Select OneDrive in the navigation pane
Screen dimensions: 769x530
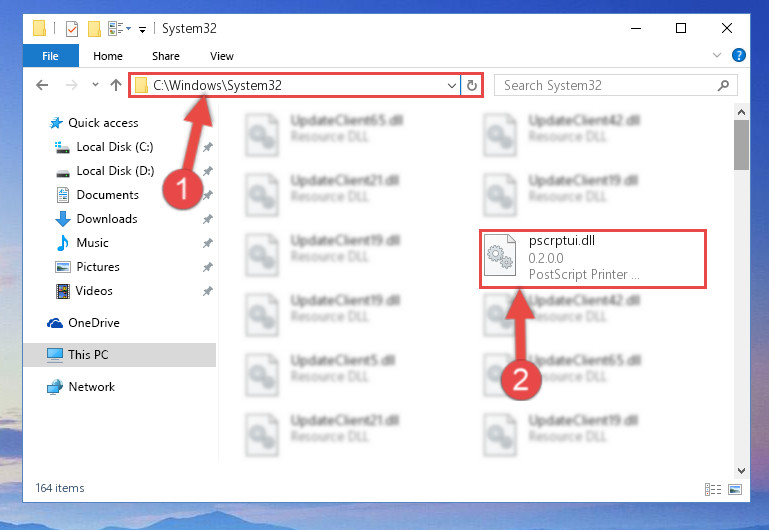(x=94, y=323)
